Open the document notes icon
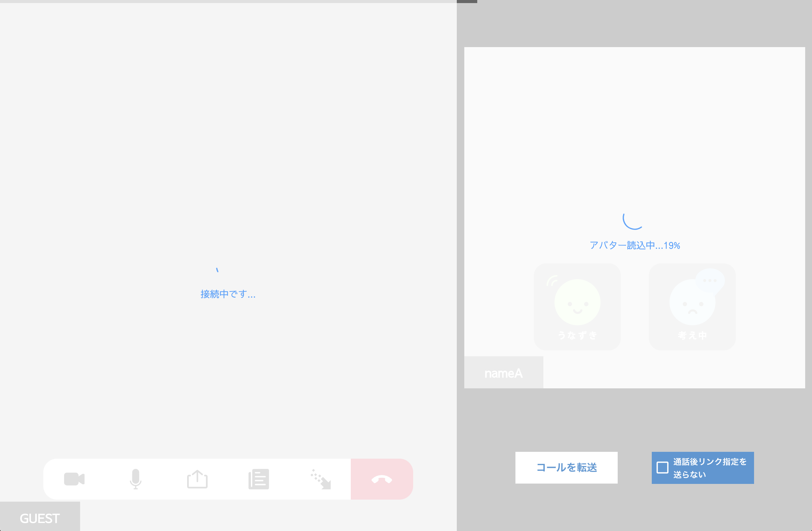The width and height of the screenshot is (812, 531). tap(259, 479)
